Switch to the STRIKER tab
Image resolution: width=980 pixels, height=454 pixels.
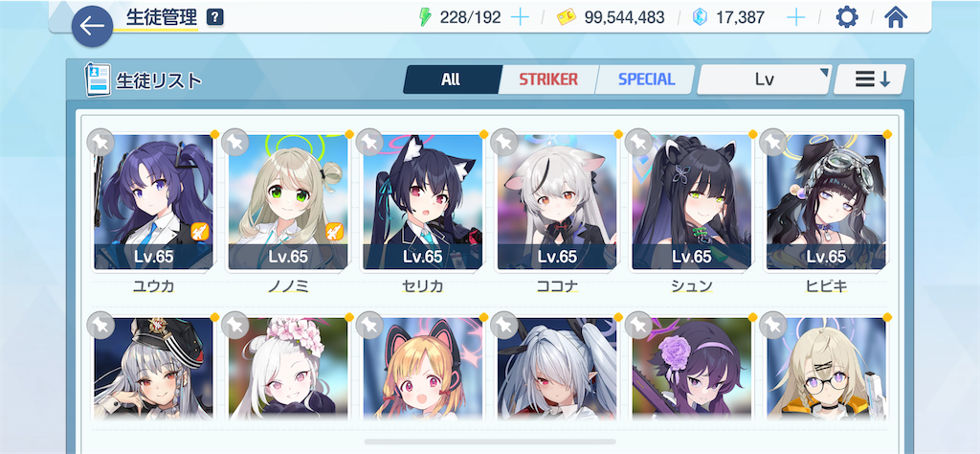[548, 79]
